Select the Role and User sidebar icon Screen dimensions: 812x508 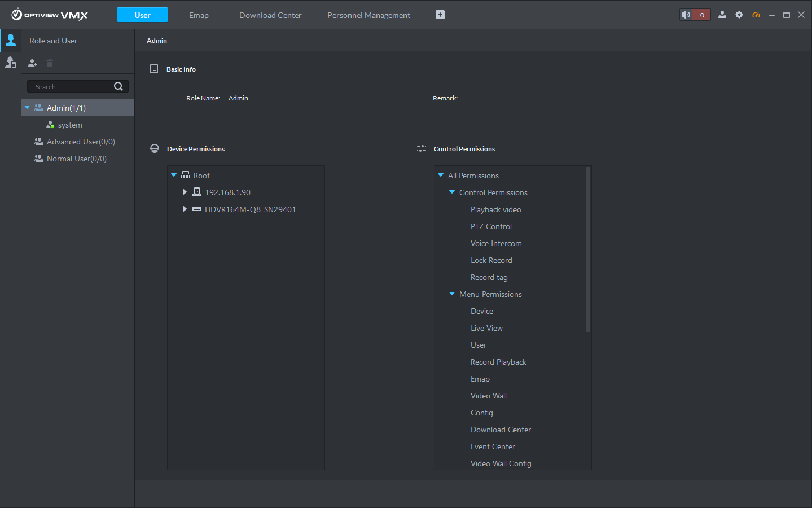pyautogui.click(x=11, y=40)
